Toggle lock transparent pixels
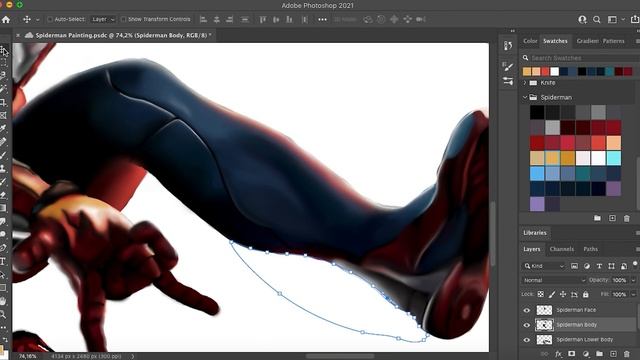The height and width of the screenshot is (360, 640). [x=541, y=294]
